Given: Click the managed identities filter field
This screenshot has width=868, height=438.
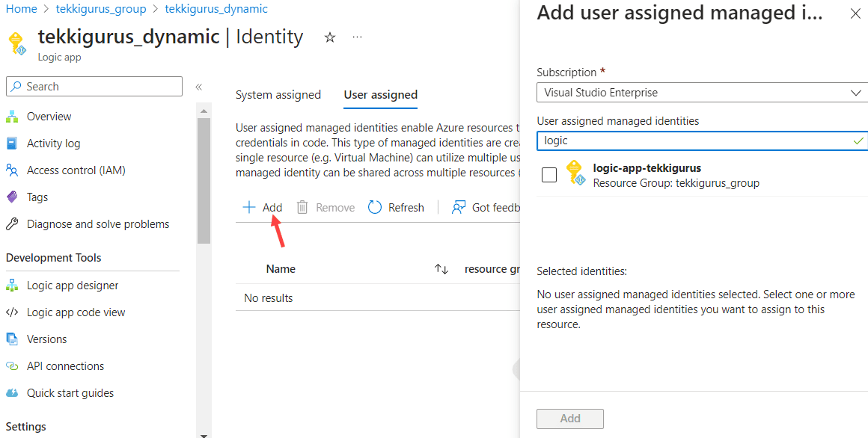Looking at the screenshot, I should [702, 141].
